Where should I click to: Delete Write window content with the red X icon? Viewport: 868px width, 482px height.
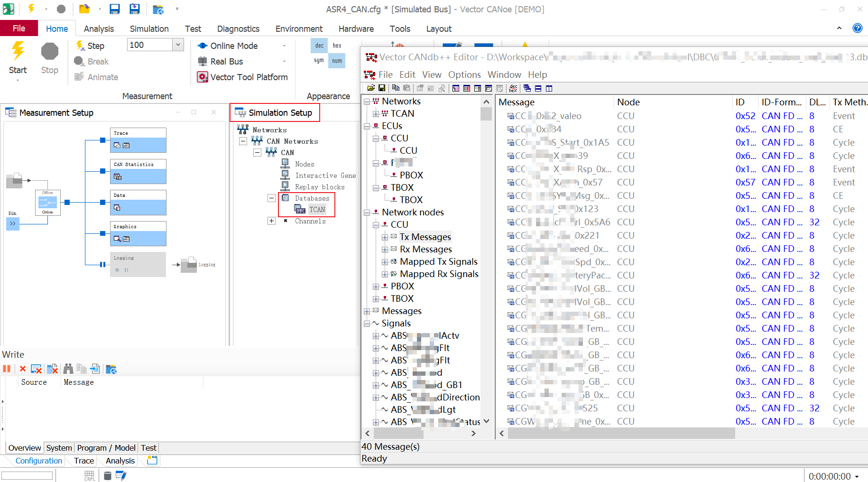[x=22, y=369]
